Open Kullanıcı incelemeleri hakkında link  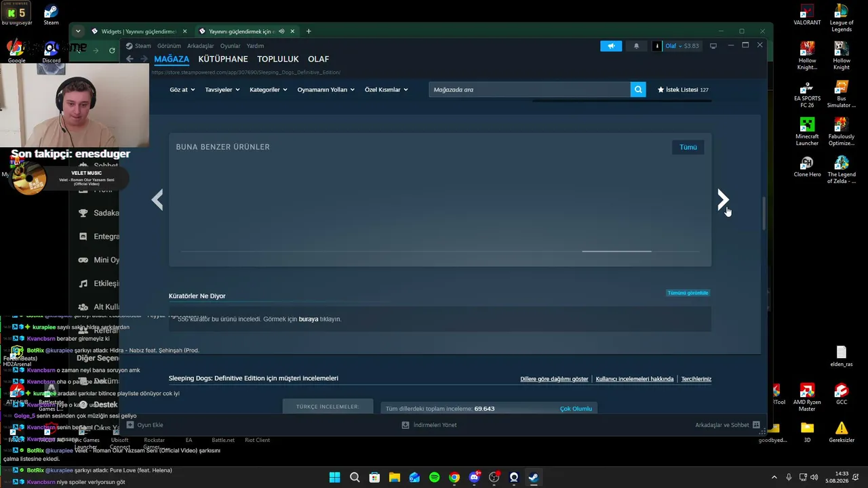[x=635, y=379]
